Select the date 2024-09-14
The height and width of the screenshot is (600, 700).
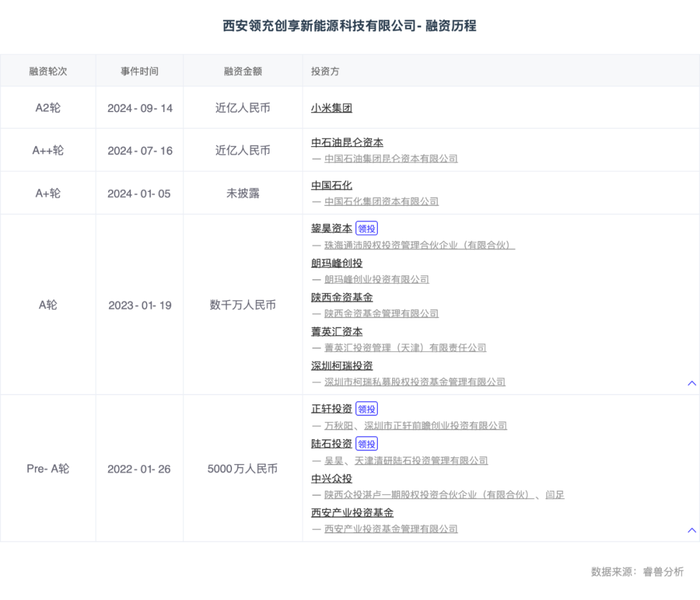pos(140,108)
